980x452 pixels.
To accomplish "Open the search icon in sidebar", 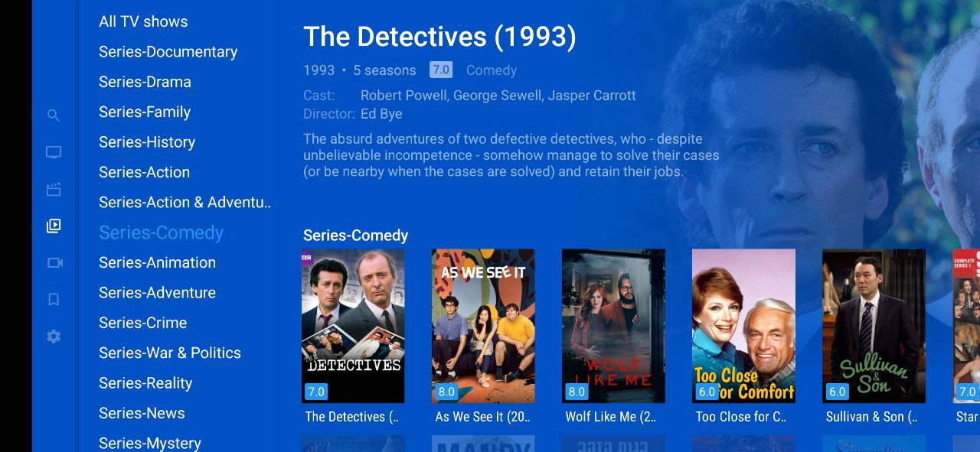I will click(53, 115).
